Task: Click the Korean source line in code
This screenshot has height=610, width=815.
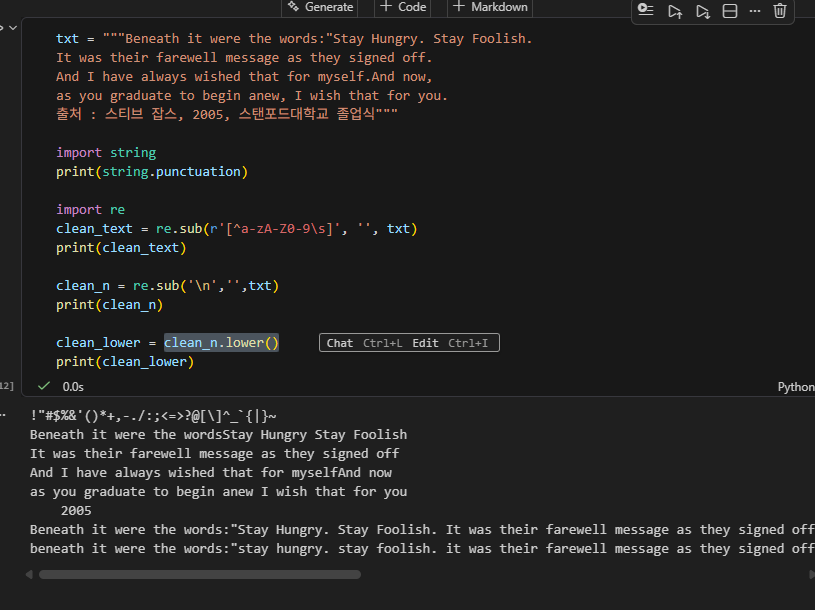Action: [x=227, y=114]
